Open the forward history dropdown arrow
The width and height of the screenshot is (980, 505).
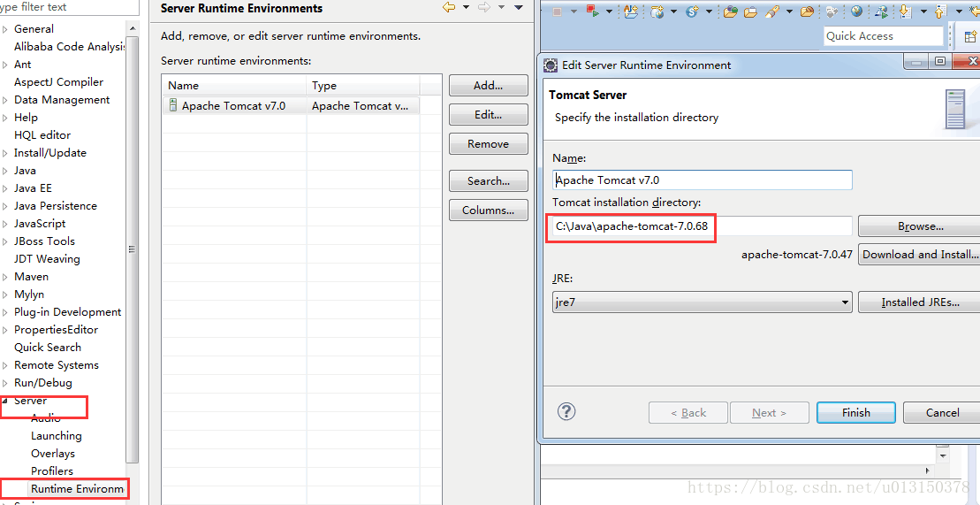tap(501, 7)
